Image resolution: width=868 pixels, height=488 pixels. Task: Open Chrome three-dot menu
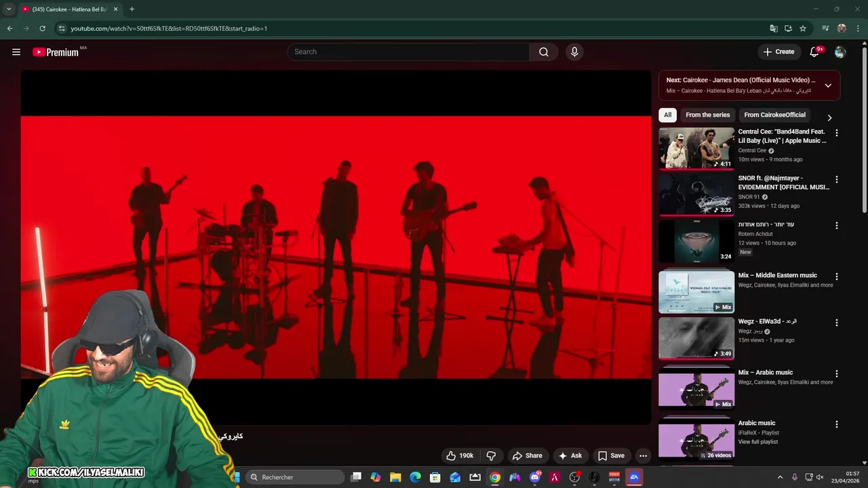[x=858, y=28]
